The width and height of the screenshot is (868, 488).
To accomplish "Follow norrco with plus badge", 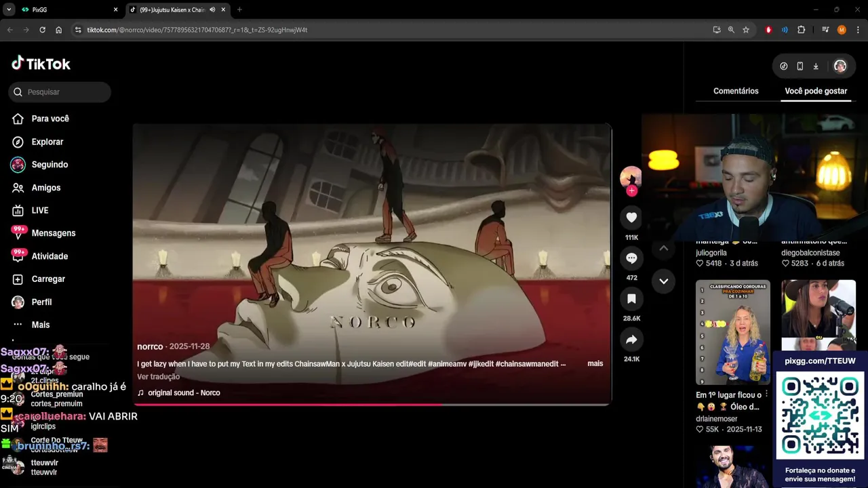I will [631, 191].
